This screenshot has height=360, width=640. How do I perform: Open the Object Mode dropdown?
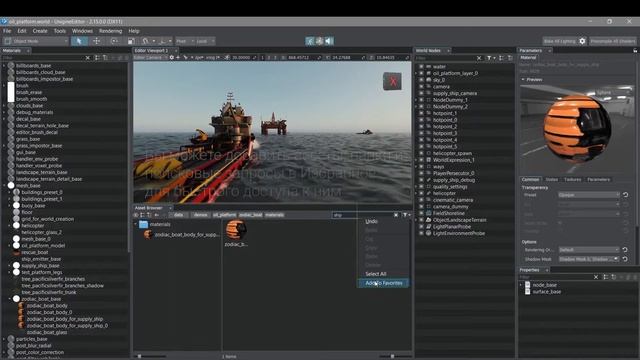36,41
